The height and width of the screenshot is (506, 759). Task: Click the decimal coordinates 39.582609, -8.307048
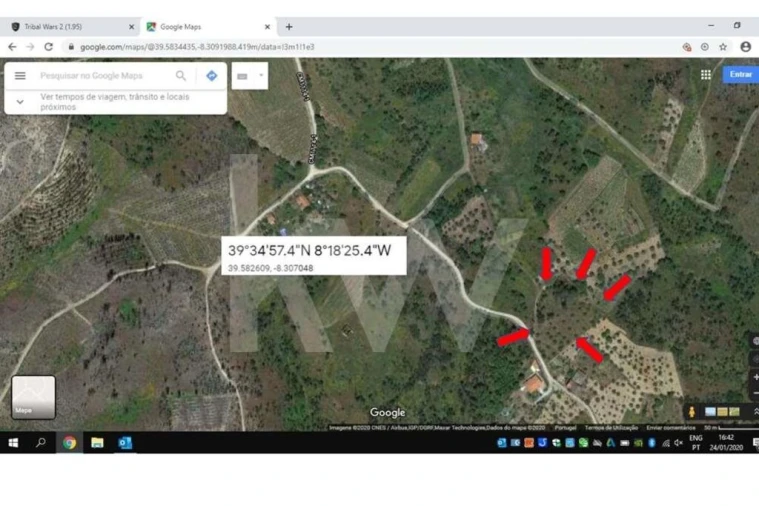pyautogui.click(x=271, y=268)
